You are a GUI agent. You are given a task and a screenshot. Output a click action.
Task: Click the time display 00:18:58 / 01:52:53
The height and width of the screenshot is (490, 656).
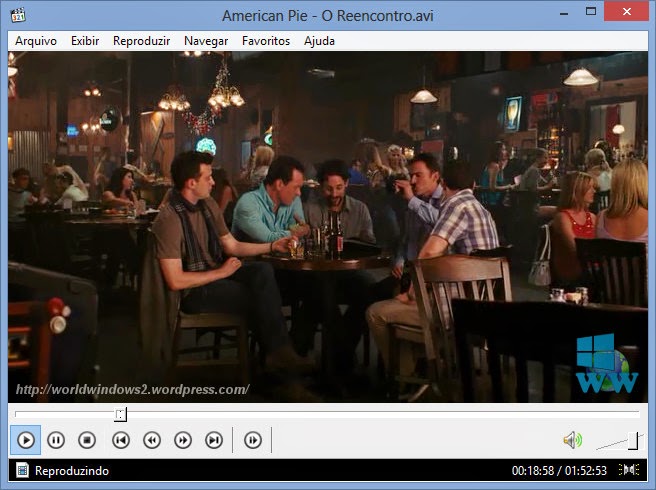[559, 471]
